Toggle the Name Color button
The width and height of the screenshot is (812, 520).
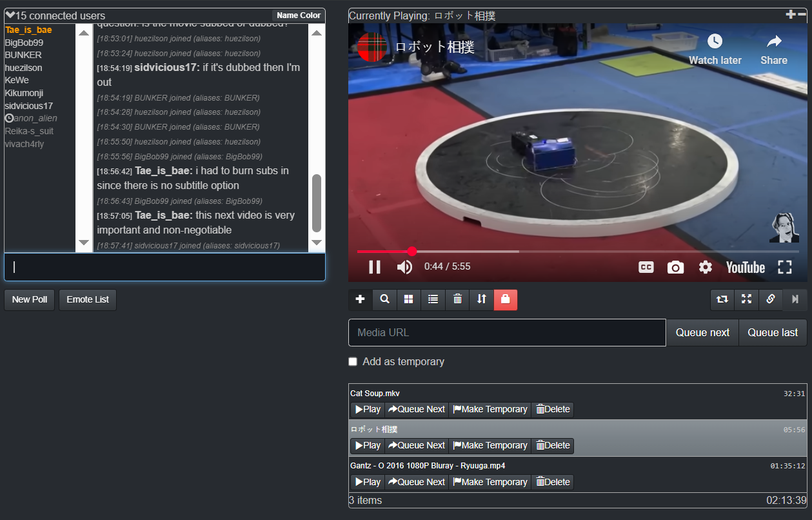(299, 15)
